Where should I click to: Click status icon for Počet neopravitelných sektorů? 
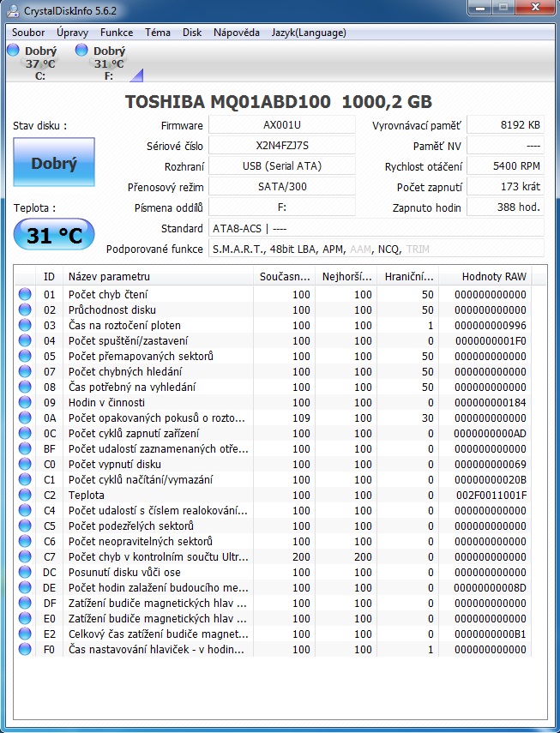point(25,541)
